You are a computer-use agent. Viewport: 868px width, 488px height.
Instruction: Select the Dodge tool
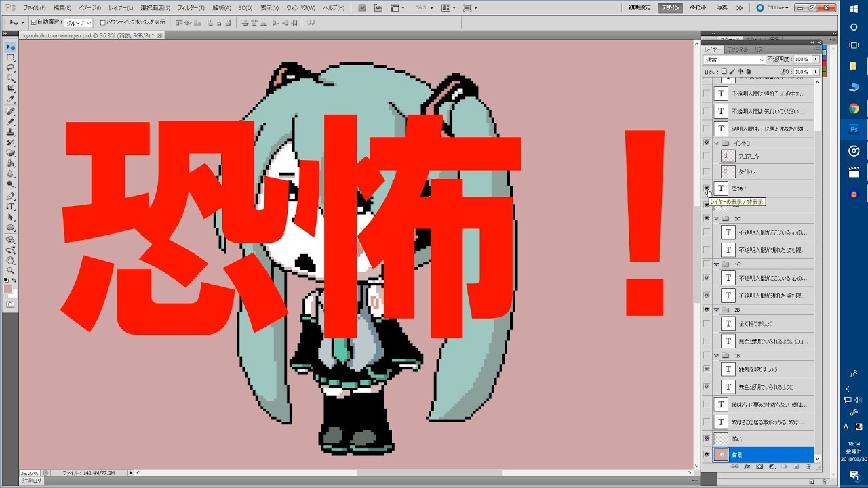[x=11, y=184]
